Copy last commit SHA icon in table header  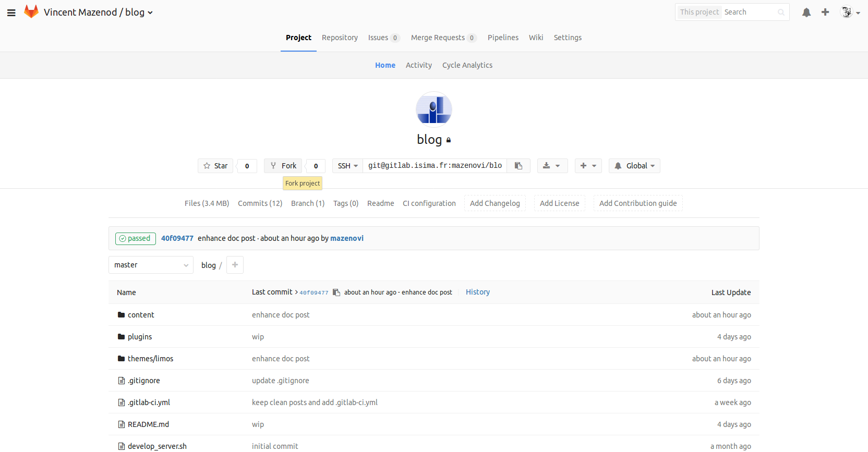coord(336,292)
